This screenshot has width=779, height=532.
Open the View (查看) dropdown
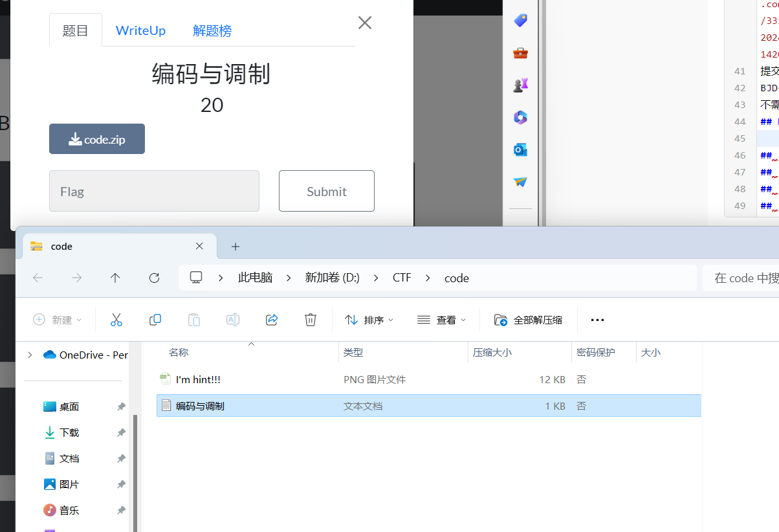pos(442,320)
